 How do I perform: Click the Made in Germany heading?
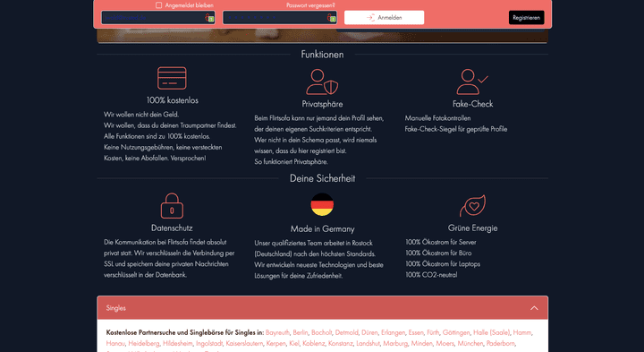322,229
